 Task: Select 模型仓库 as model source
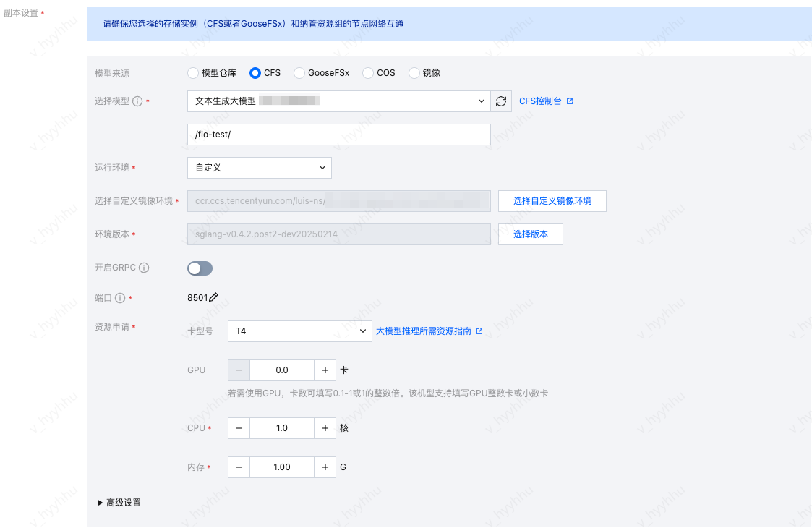coord(192,73)
